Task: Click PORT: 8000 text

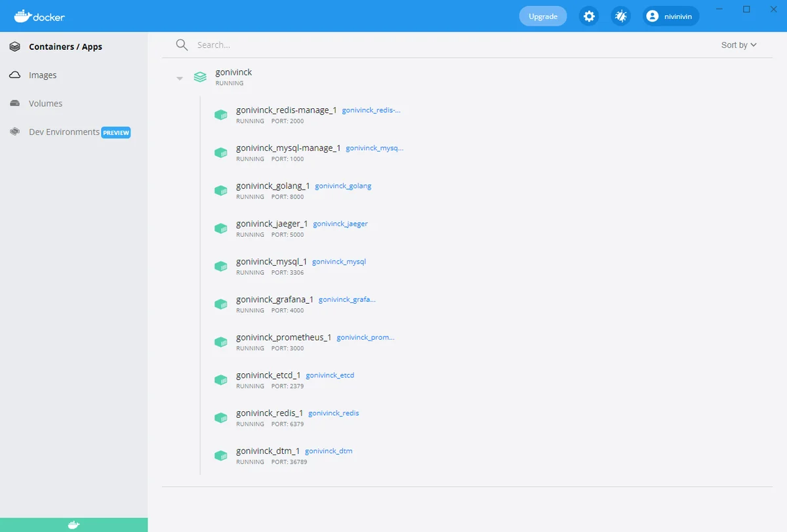Action: (x=287, y=197)
